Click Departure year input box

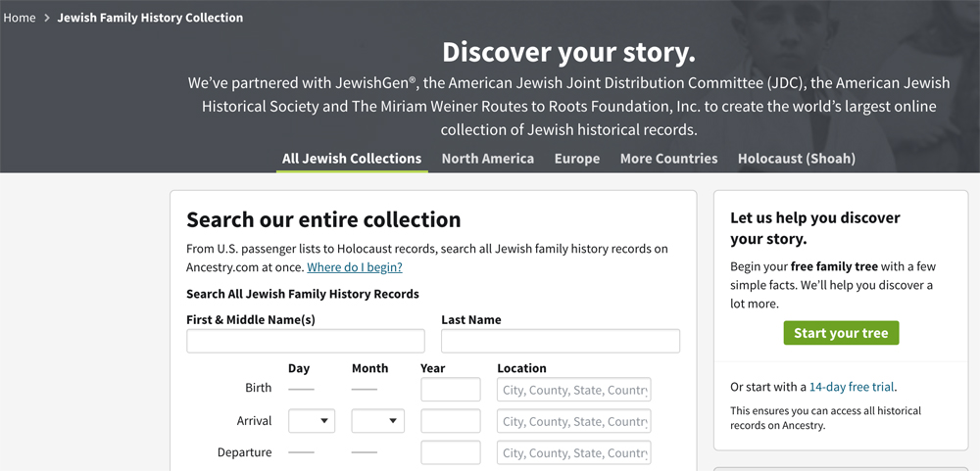pyautogui.click(x=451, y=452)
